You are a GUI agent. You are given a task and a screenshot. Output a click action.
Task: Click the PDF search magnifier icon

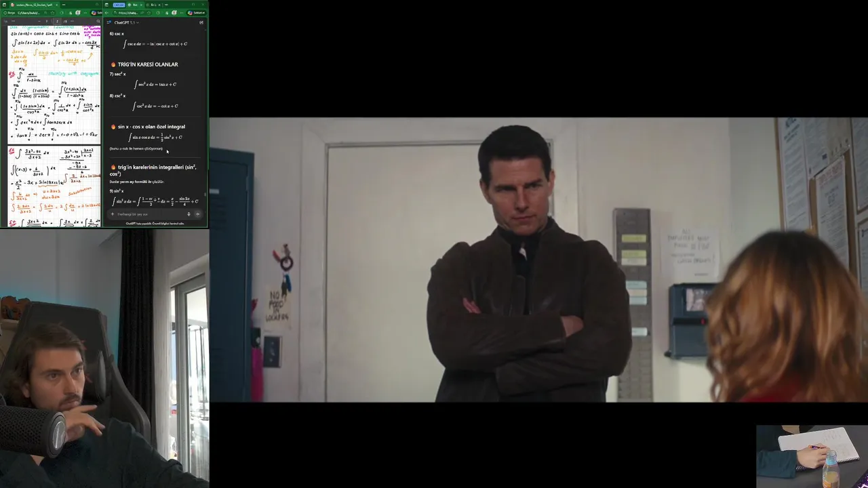click(98, 21)
